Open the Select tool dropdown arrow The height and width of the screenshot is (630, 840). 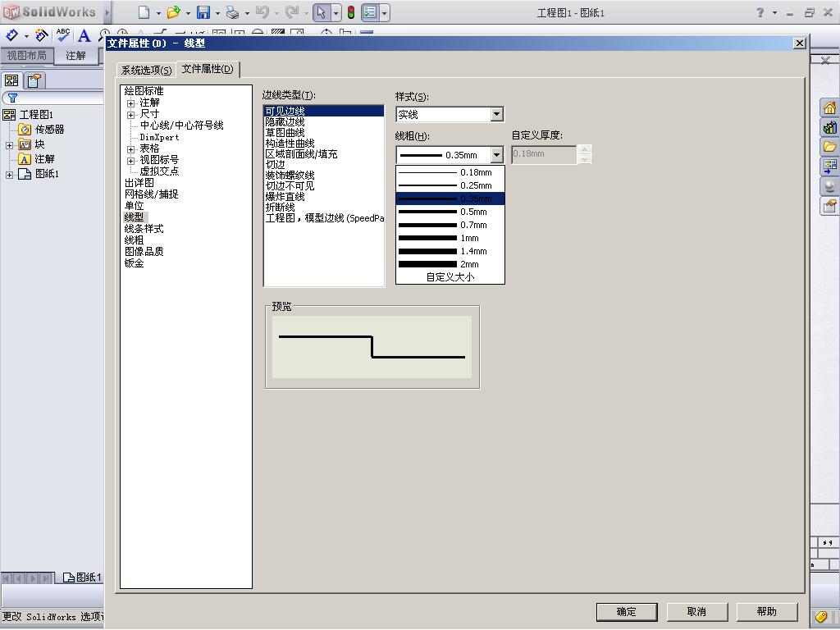[336, 12]
